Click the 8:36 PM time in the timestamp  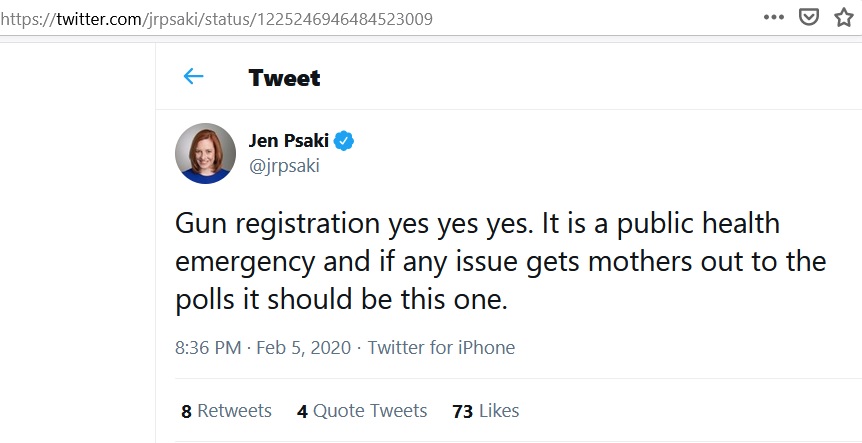[x=208, y=348]
